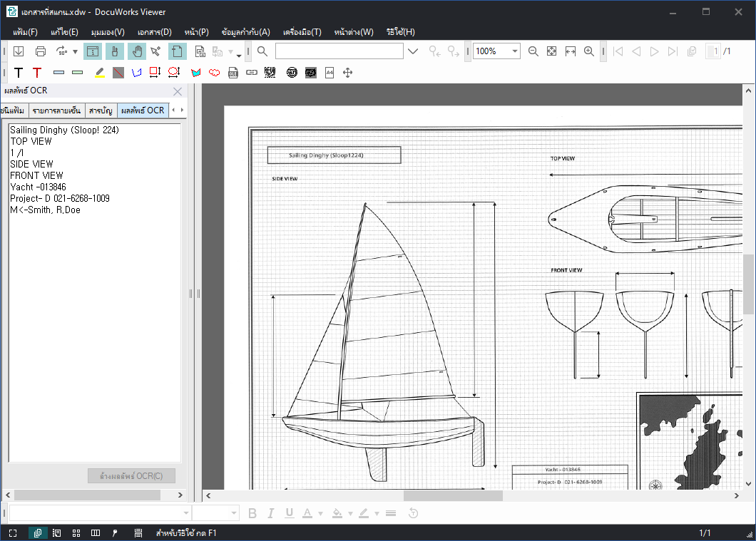This screenshot has height=541, width=756.
Task: Select the black text annotation tool
Action: point(19,73)
